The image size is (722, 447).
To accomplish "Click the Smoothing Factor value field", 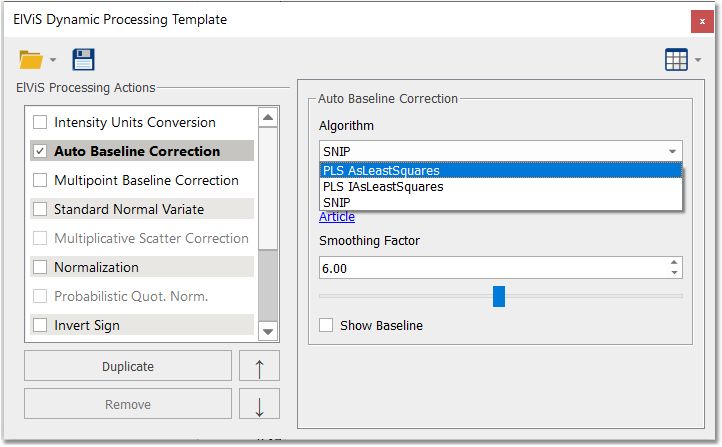I will pos(493,268).
